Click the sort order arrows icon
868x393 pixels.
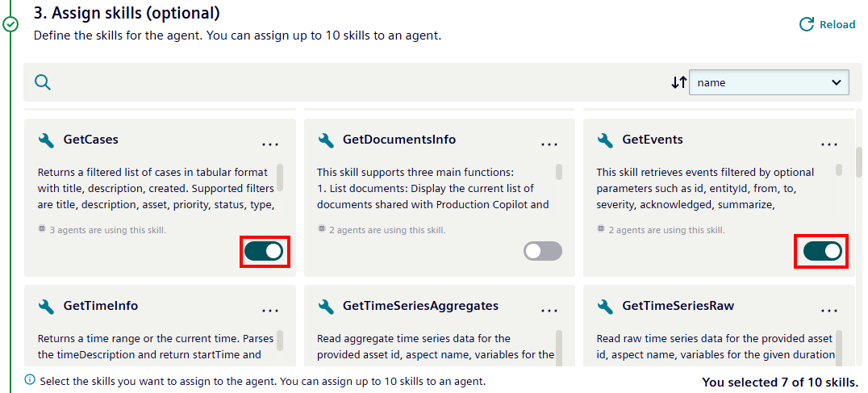click(x=678, y=82)
